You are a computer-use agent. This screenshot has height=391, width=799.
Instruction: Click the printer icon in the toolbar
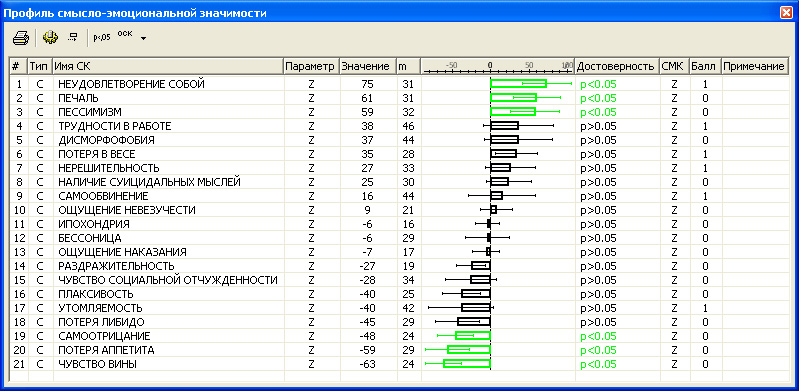(x=21, y=38)
